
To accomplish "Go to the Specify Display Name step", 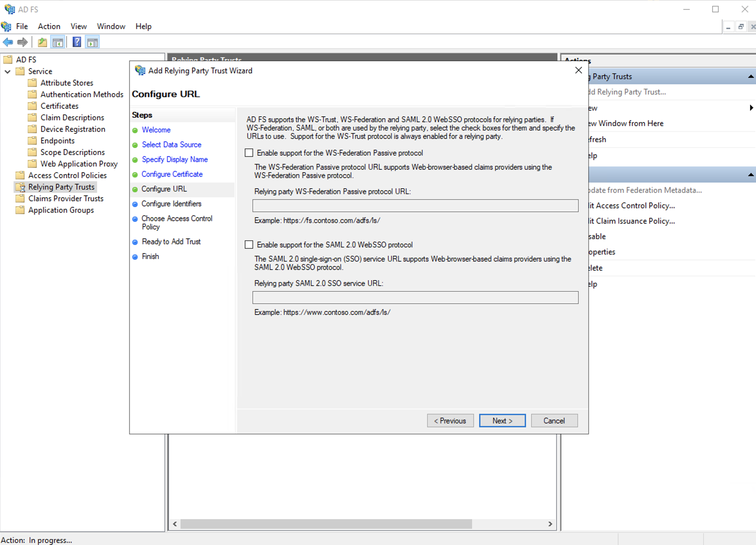I will pos(175,159).
